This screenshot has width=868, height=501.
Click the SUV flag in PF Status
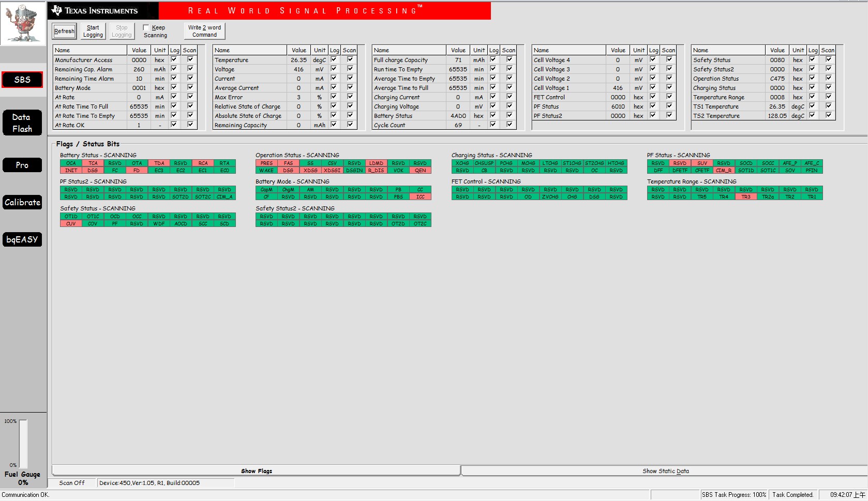pyautogui.click(x=702, y=163)
